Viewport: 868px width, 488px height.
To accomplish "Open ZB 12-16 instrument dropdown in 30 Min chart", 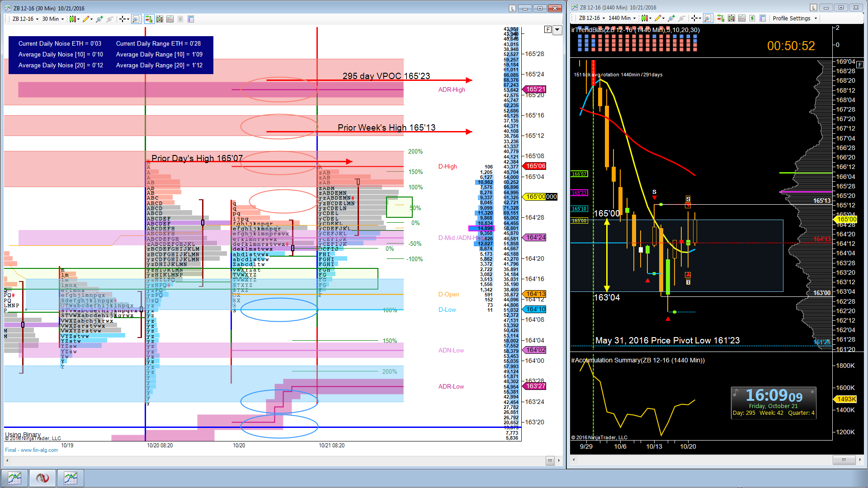I will point(25,19).
